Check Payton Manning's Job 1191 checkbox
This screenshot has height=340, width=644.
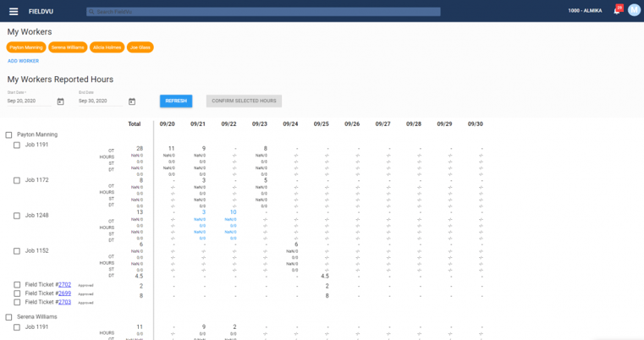point(17,145)
